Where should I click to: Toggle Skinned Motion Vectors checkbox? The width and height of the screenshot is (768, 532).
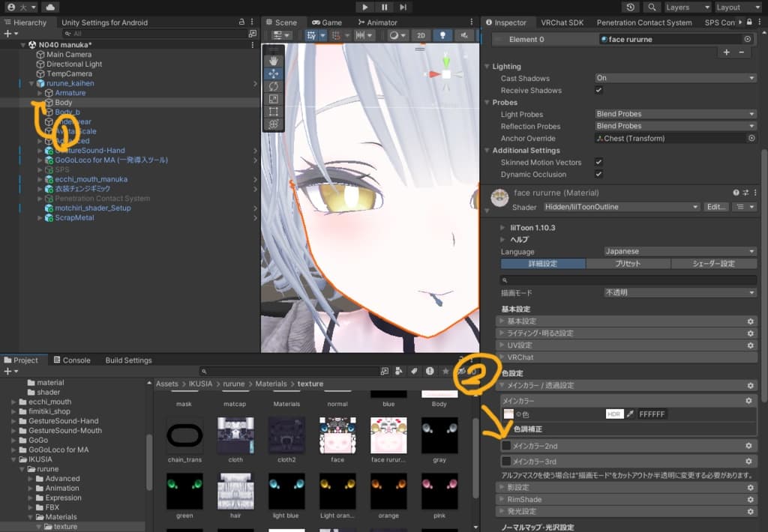click(598, 162)
